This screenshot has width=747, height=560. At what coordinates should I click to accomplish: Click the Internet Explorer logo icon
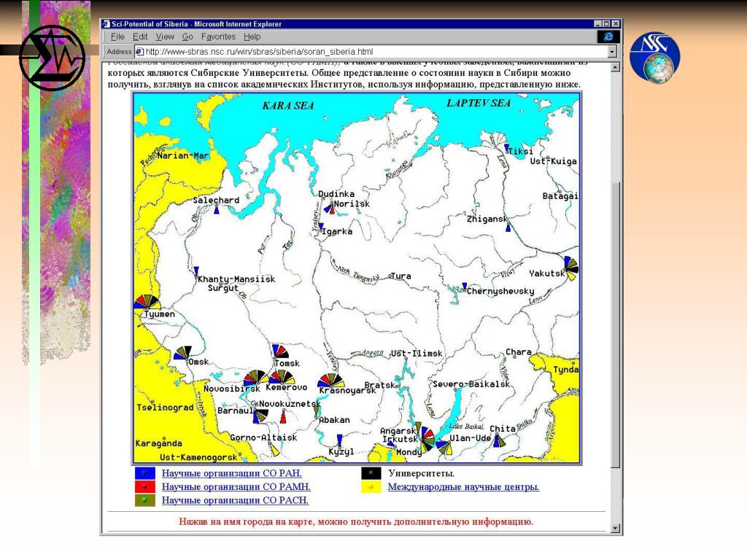point(608,36)
